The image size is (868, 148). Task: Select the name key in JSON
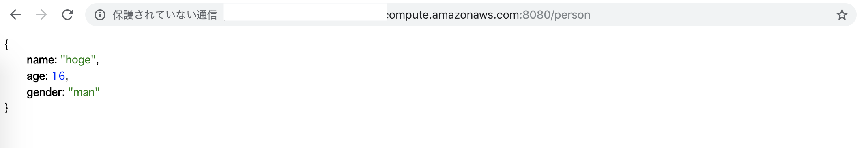tap(42, 60)
